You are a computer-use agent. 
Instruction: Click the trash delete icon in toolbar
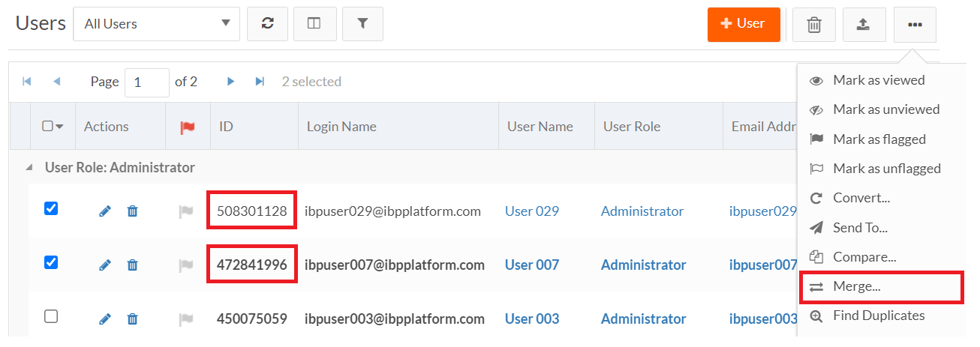[x=813, y=25]
